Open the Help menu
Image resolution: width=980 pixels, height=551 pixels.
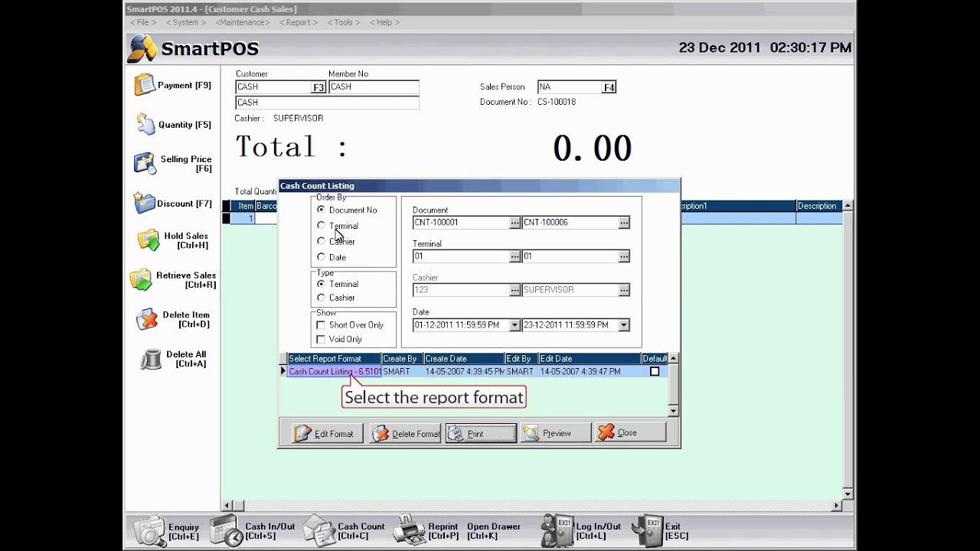[384, 22]
